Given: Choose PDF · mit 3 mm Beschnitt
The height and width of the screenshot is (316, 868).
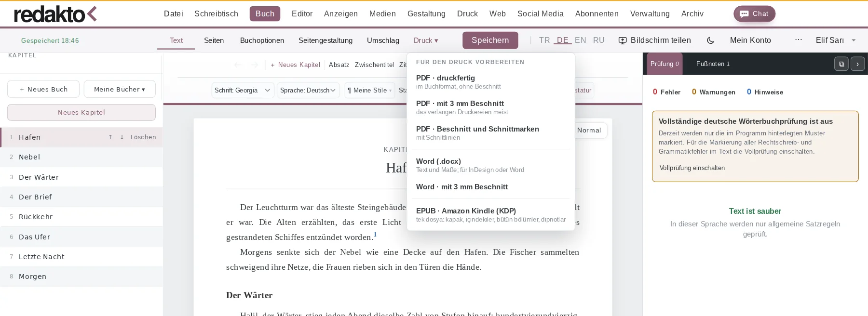Looking at the screenshot, I should click(x=491, y=107).
